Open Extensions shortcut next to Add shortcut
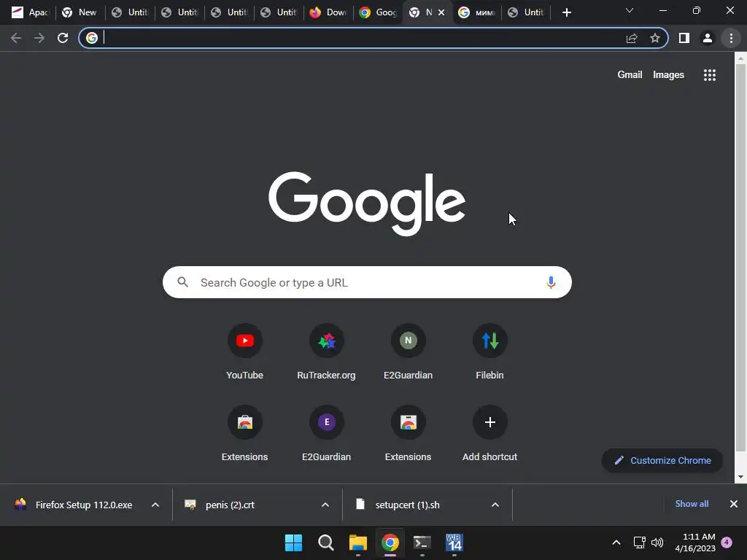747x560 pixels. 409,434
